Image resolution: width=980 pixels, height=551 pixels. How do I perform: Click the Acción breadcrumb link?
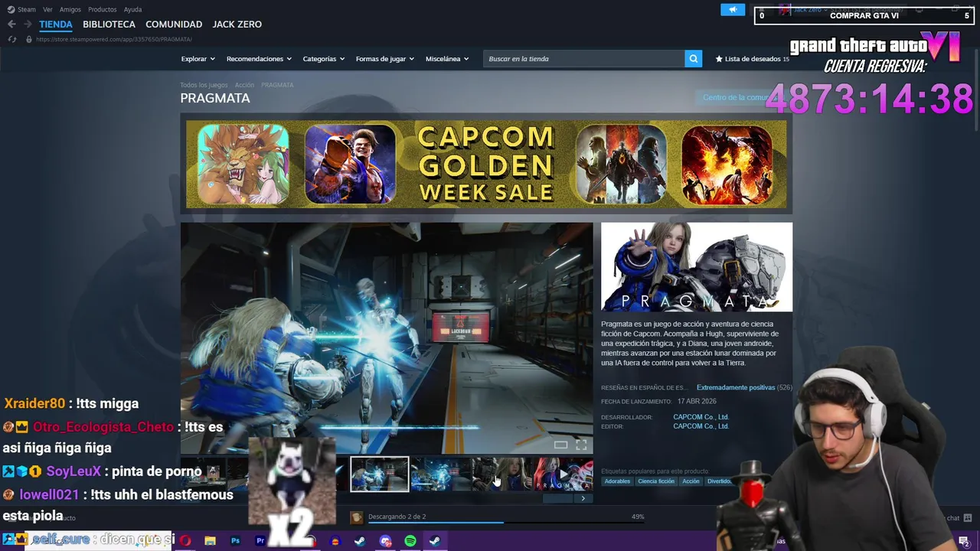pos(244,85)
